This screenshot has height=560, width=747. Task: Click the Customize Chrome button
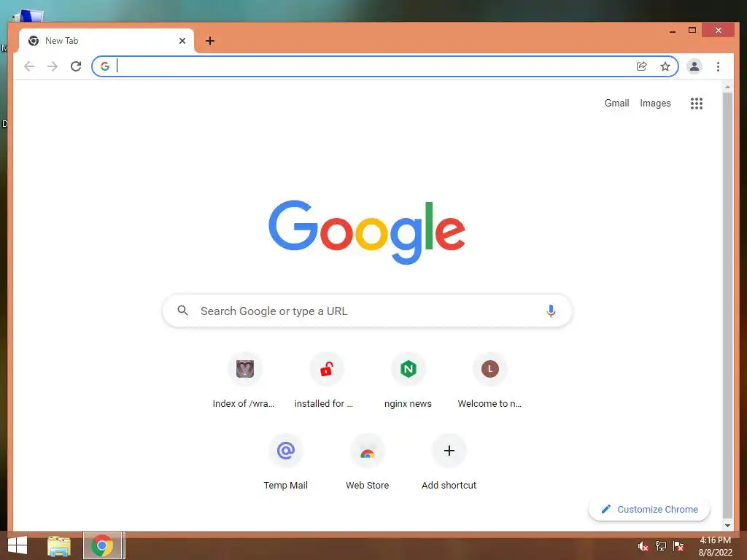tap(649, 509)
